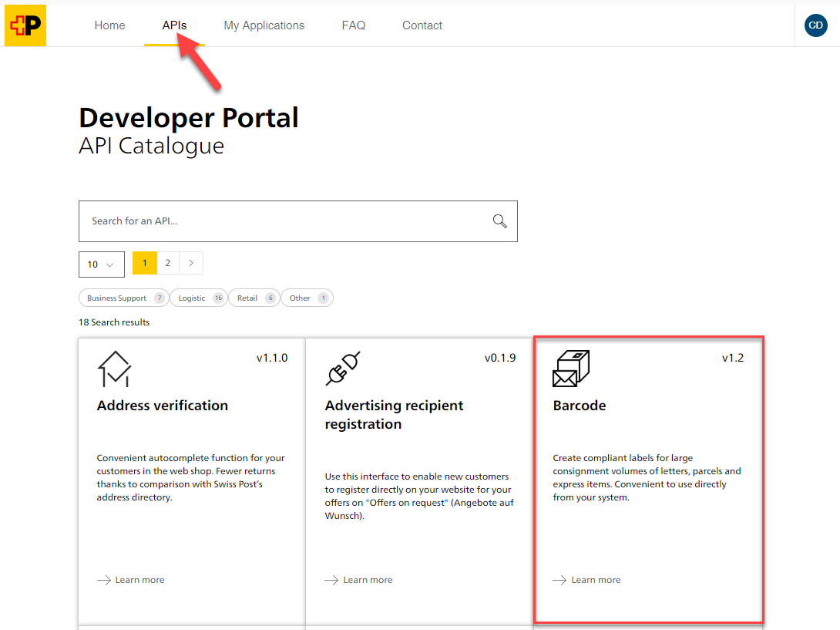Click the Advertising recipient plug icon
This screenshot has width=840, height=630.
coord(343,369)
